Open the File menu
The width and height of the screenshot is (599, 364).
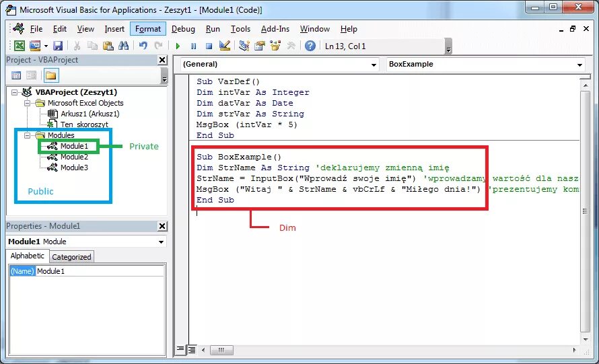pyautogui.click(x=36, y=29)
